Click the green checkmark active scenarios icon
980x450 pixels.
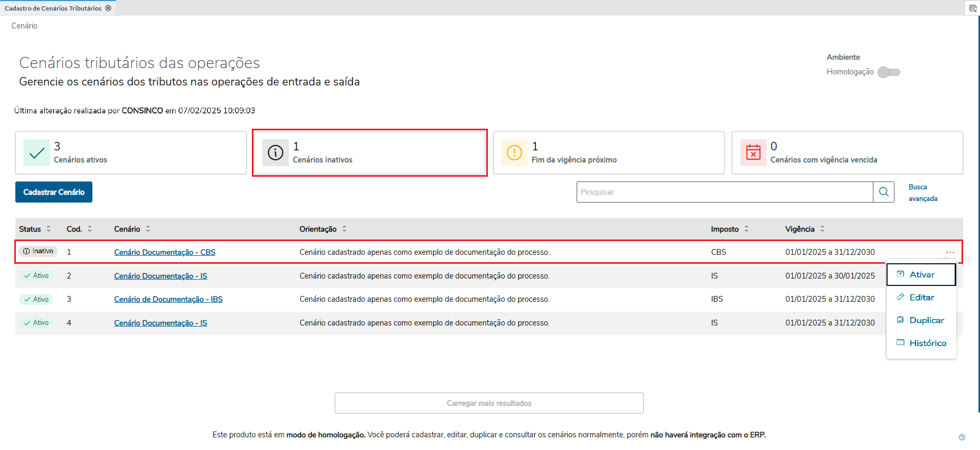coord(36,153)
